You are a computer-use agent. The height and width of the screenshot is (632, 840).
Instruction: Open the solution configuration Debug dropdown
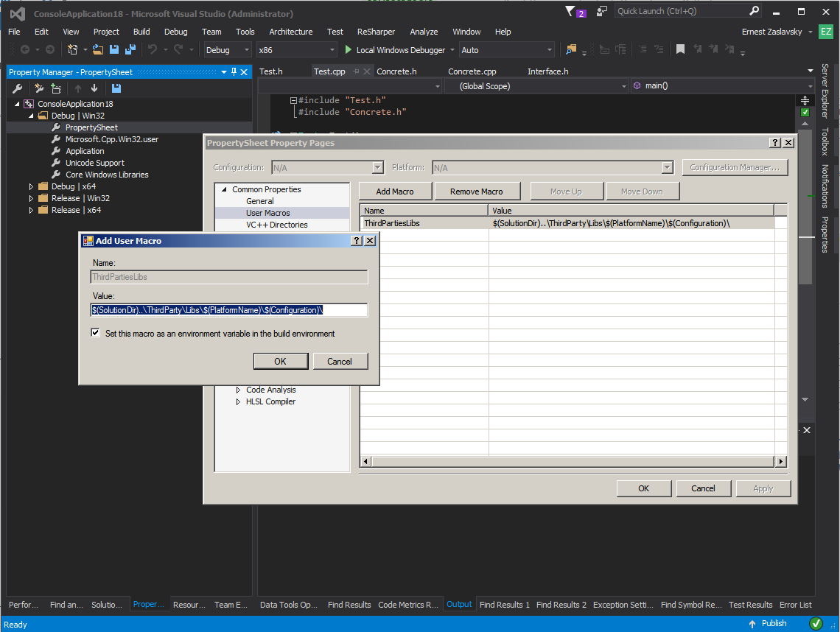click(x=228, y=50)
